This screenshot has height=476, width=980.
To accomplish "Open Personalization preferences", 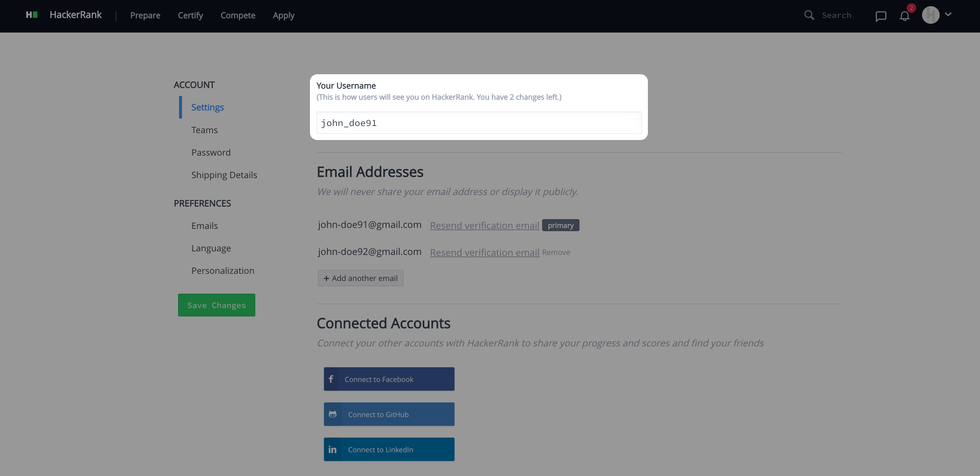I will [x=223, y=271].
